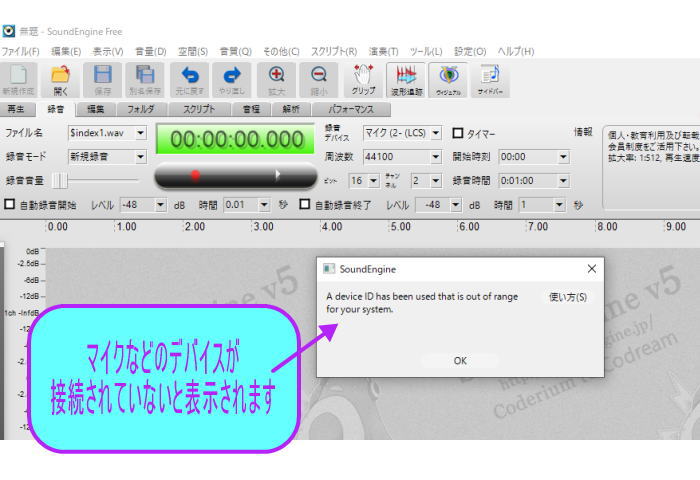Select the グリップ hand tool
Viewport: 700px width, 480px height.
click(363, 79)
